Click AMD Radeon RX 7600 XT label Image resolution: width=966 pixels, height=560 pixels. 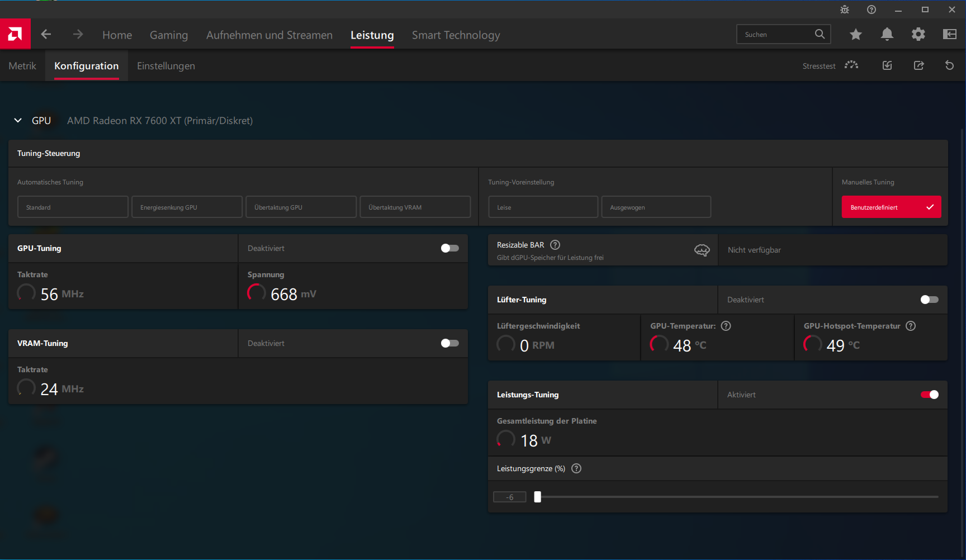[160, 121]
